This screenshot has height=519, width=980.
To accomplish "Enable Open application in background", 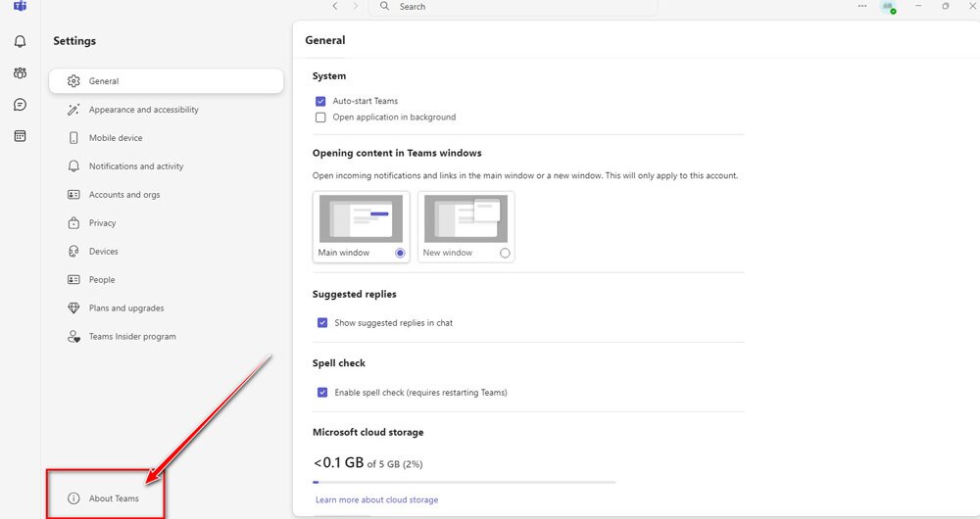I will pos(320,118).
